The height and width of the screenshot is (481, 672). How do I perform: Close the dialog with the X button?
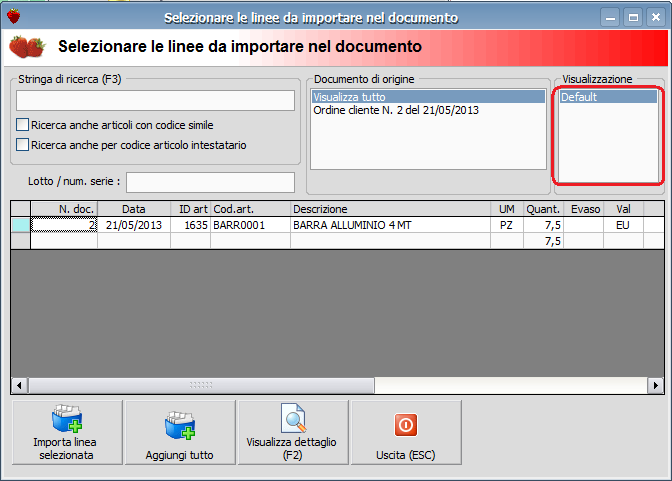pos(656,18)
